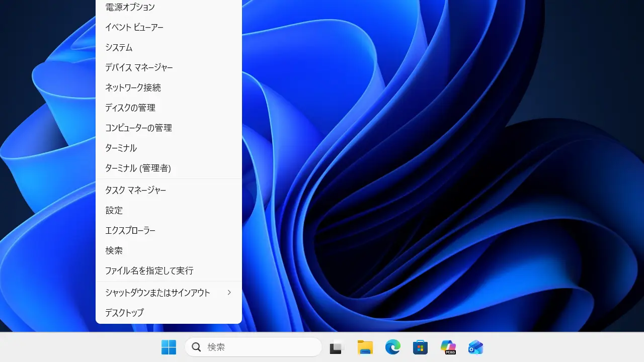Open Task View from the taskbar
This screenshot has height=362, width=644.
tap(337, 347)
